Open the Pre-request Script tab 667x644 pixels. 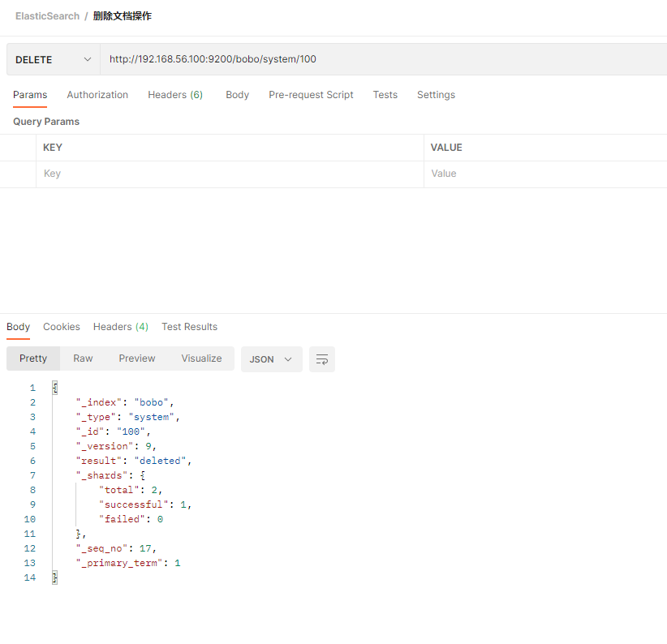[x=311, y=95]
